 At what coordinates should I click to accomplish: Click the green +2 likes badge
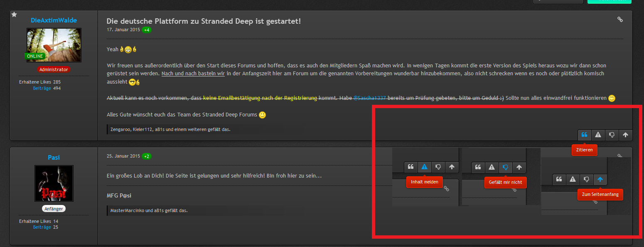point(147,156)
